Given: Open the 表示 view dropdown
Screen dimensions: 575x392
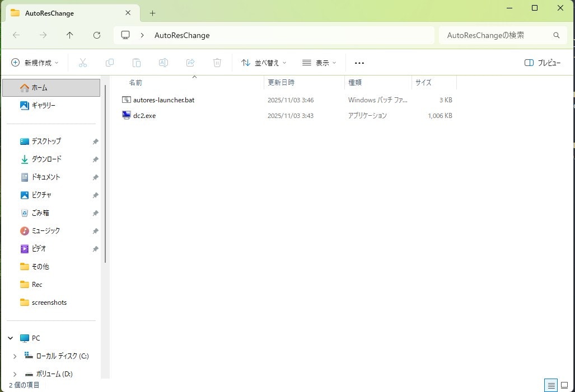Looking at the screenshot, I should click(x=319, y=63).
